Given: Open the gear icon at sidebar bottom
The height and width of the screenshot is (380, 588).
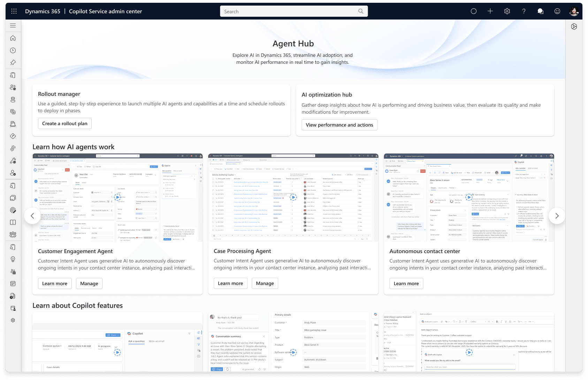Looking at the screenshot, I should [x=13, y=320].
